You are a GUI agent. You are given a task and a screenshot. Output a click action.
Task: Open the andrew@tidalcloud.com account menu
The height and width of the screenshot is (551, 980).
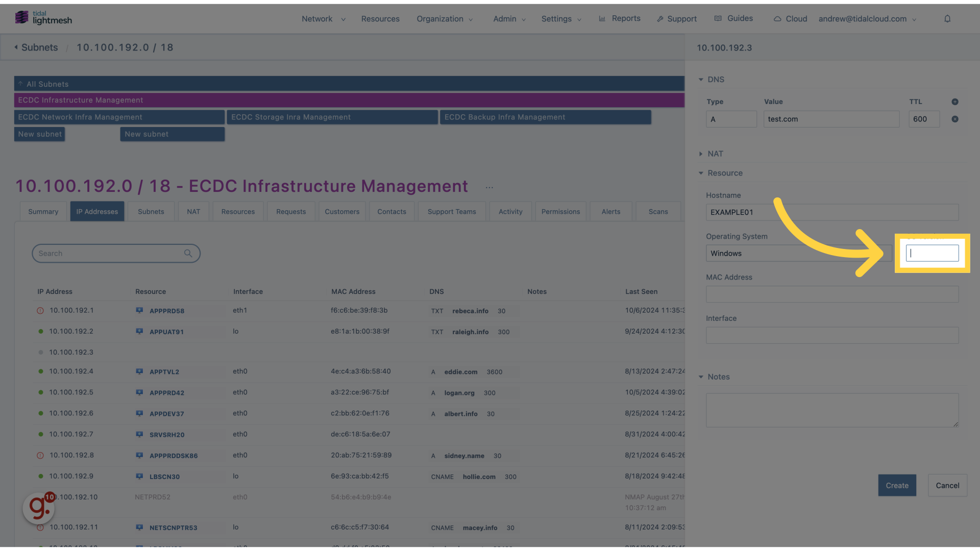867,19
